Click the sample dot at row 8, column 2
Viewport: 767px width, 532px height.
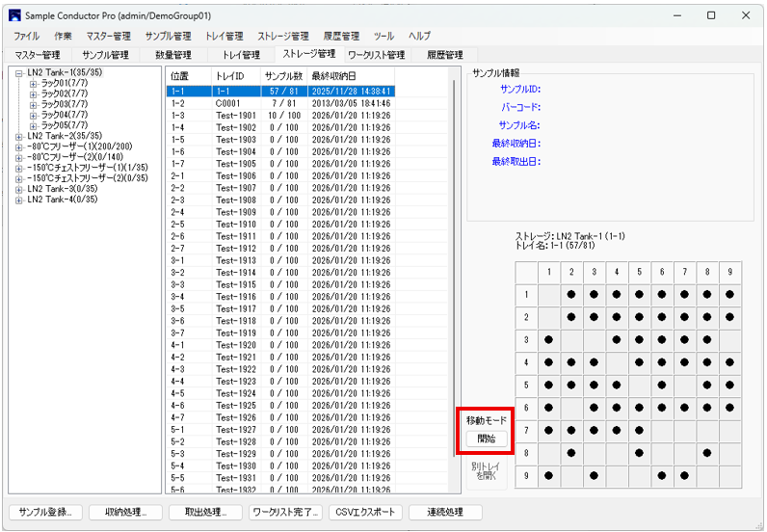pyautogui.click(x=571, y=451)
